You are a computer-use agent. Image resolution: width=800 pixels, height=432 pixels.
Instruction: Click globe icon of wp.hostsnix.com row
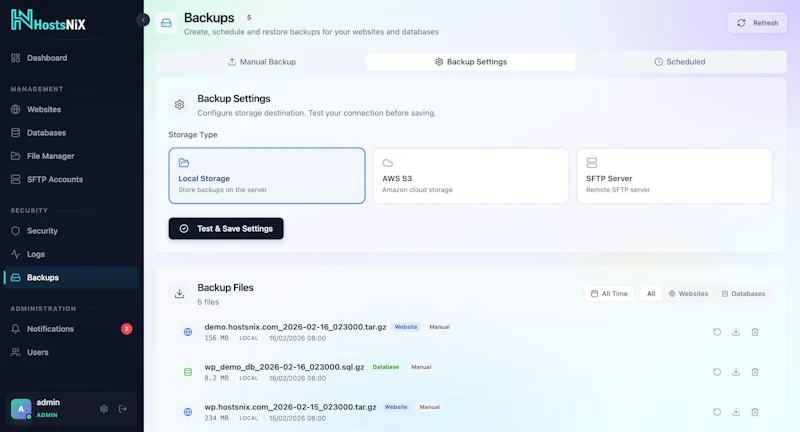tap(188, 412)
